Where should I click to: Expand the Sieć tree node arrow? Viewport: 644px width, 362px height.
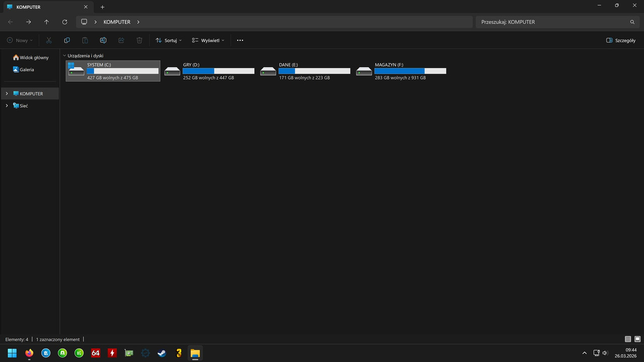tap(7, 106)
